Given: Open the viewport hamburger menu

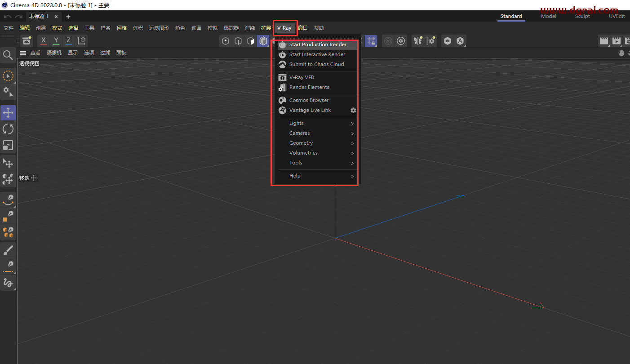Looking at the screenshot, I should click(23, 53).
